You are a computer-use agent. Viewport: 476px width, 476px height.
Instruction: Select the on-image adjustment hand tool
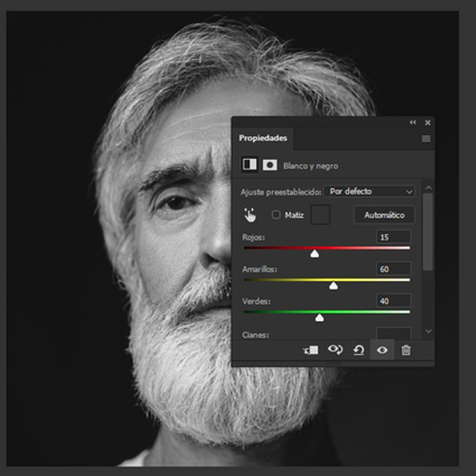(250, 215)
